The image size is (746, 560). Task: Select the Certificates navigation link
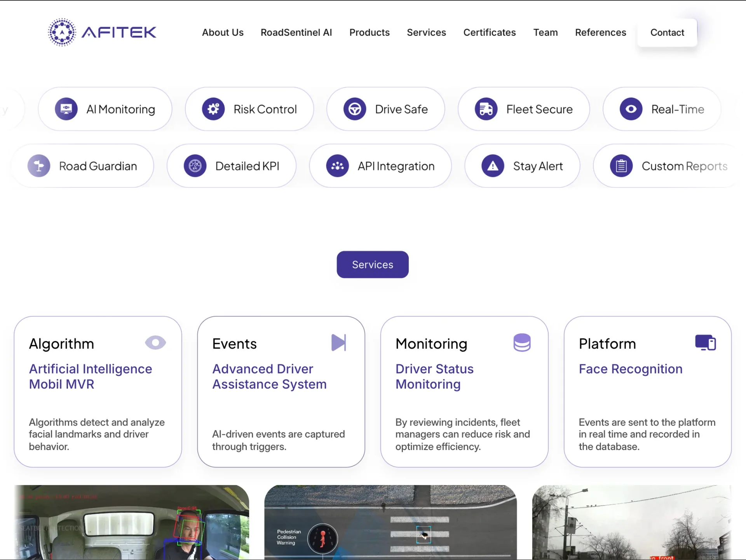click(x=489, y=33)
